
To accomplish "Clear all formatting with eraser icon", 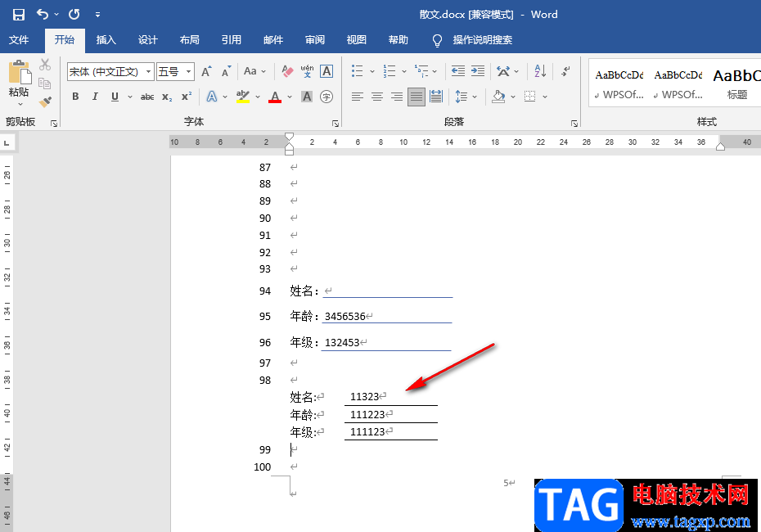I will click(287, 71).
